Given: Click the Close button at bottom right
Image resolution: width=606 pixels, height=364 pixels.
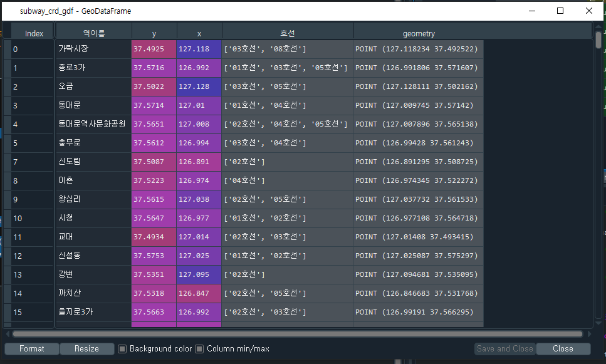Looking at the screenshot, I should pos(563,348).
